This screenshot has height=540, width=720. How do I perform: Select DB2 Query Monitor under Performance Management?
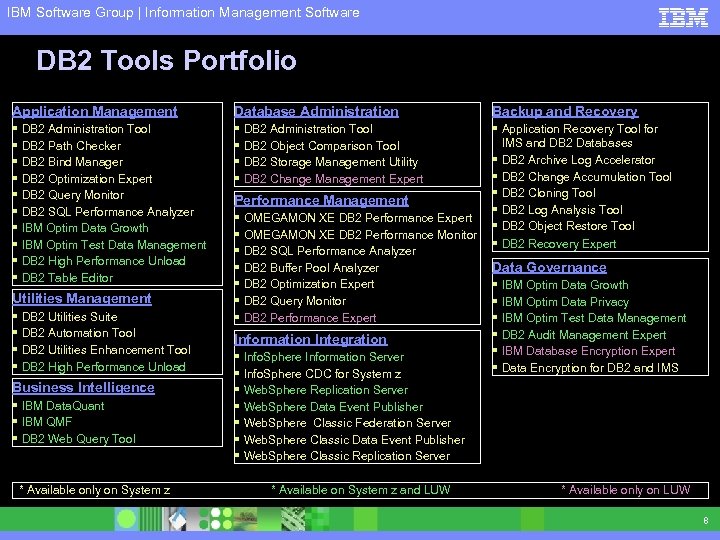click(x=295, y=301)
